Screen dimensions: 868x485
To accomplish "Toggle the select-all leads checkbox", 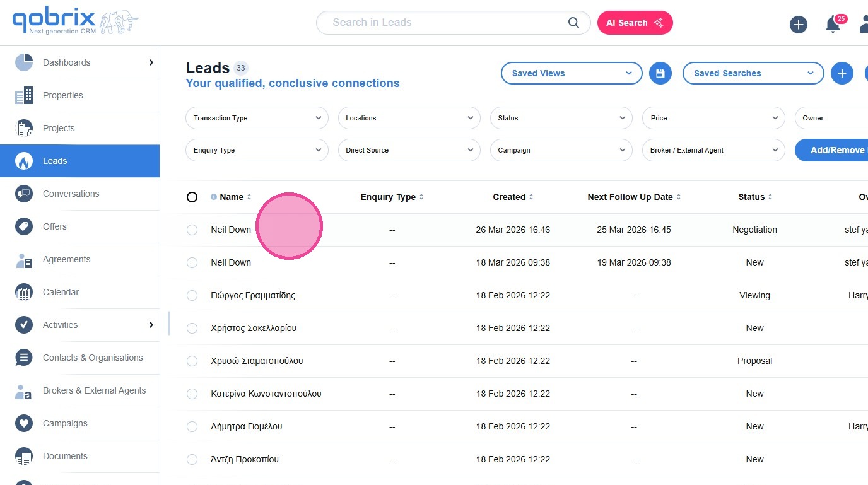I will click(x=192, y=197).
